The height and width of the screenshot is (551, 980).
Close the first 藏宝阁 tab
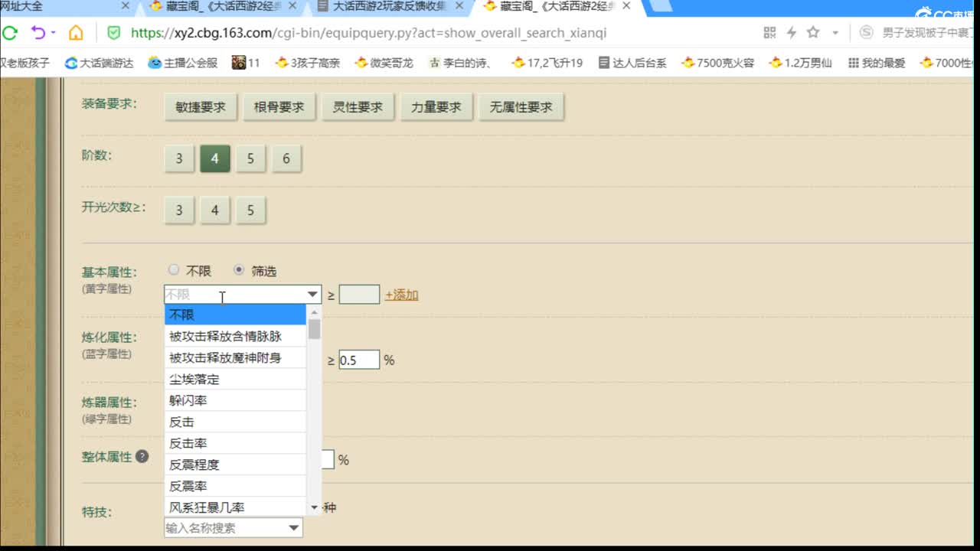tap(292, 6)
